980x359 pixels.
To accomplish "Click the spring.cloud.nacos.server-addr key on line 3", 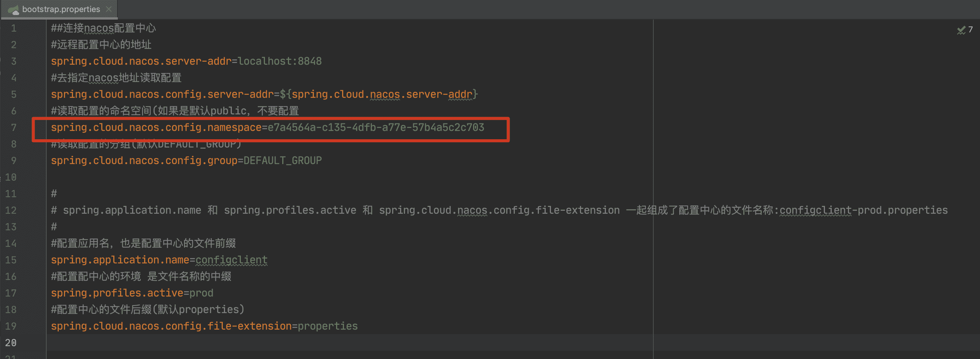I will (141, 61).
